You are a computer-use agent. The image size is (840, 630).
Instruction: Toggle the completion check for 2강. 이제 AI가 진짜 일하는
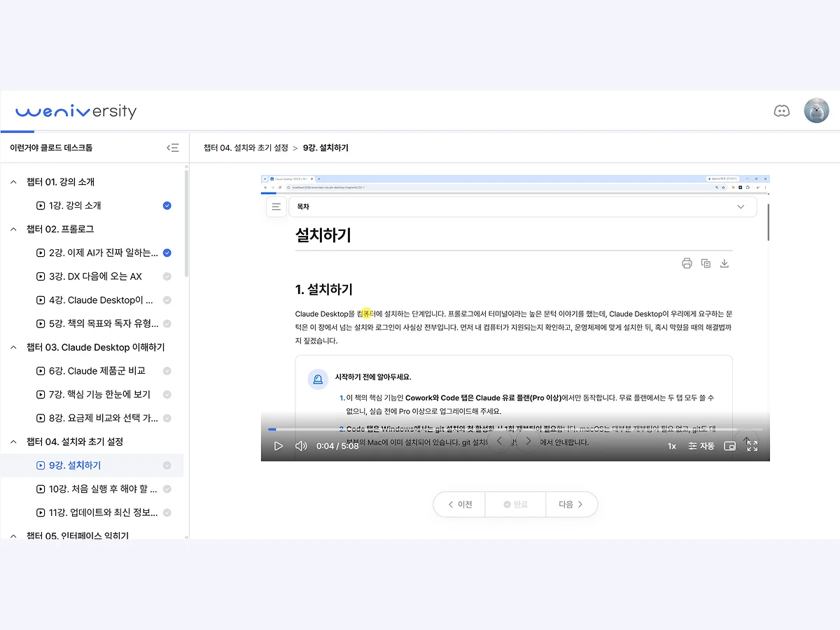pyautogui.click(x=167, y=253)
